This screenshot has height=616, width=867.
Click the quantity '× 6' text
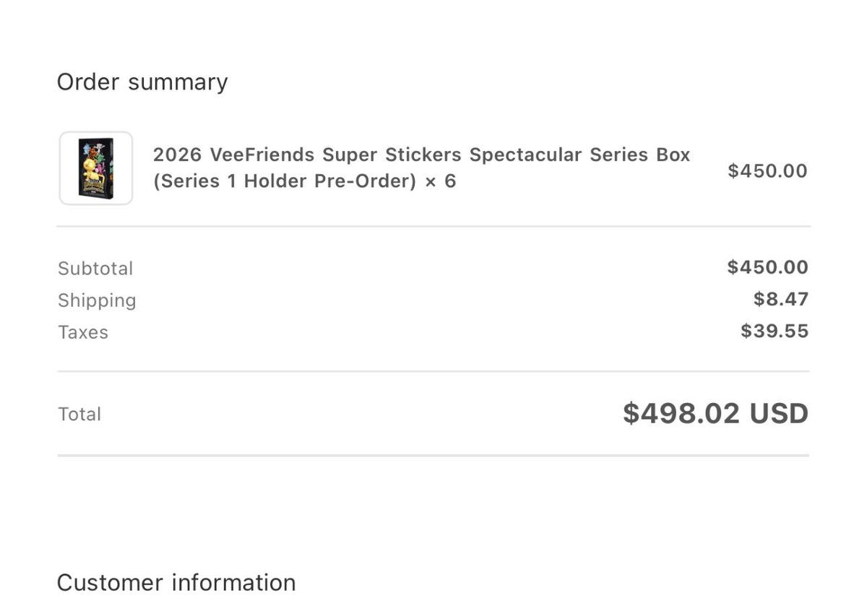coord(440,181)
